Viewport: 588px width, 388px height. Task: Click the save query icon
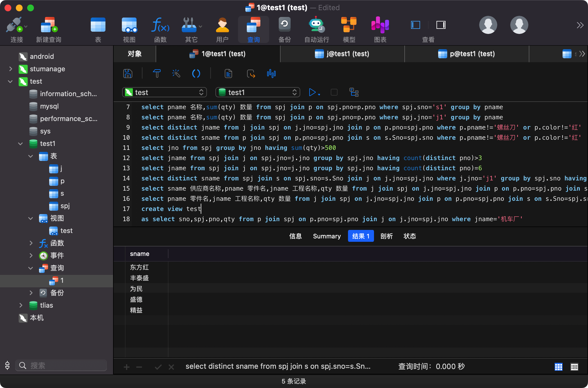(128, 74)
